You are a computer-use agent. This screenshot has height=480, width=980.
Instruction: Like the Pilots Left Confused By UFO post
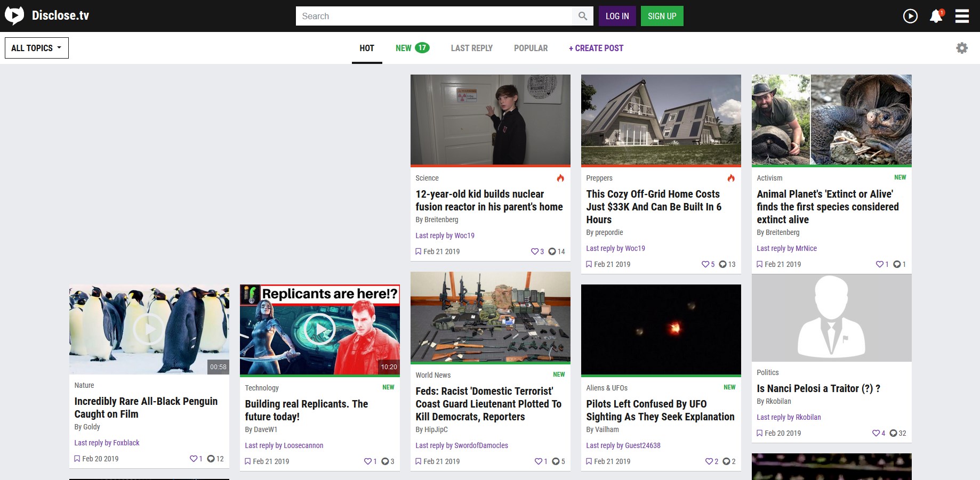[x=709, y=461]
